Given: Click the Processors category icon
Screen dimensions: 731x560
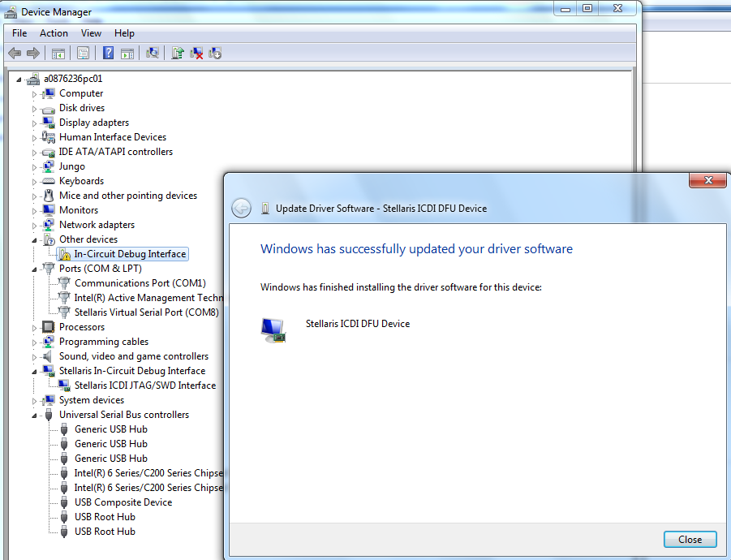Looking at the screenshot, I should [48, 327].
